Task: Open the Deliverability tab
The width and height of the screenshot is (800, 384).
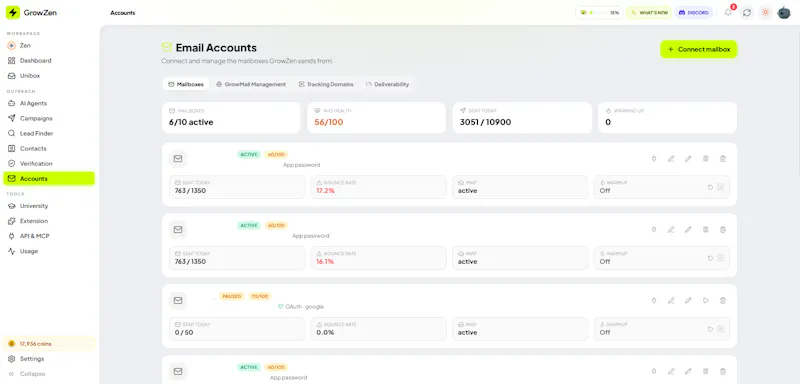Action: (x=387, y=84)
